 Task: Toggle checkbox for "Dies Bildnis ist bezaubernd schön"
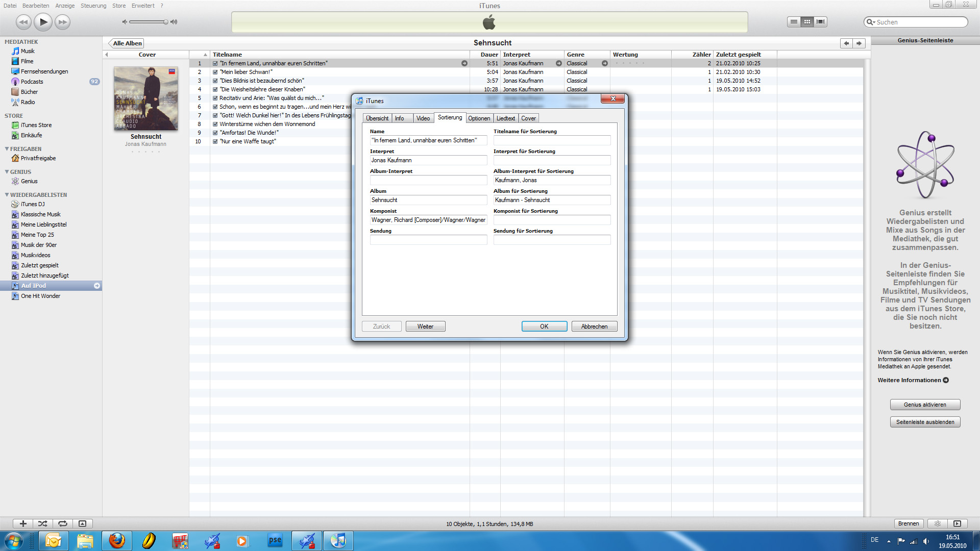click(x=215, y=81)
